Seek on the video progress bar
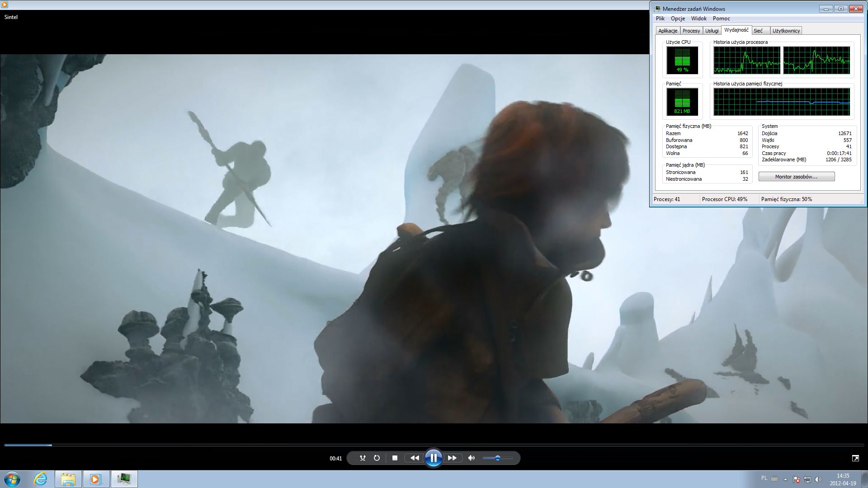This screenshot has width=868, height=488. (434, 445)
